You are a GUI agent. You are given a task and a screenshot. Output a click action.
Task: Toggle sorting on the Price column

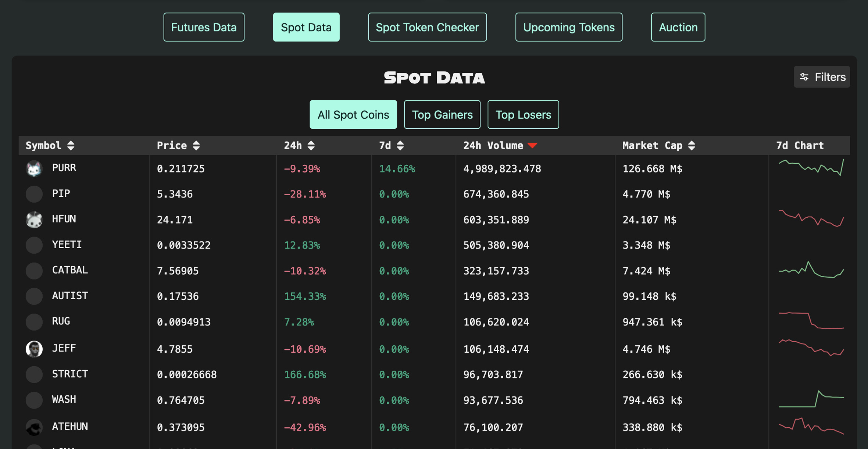(x=197, y=145)
